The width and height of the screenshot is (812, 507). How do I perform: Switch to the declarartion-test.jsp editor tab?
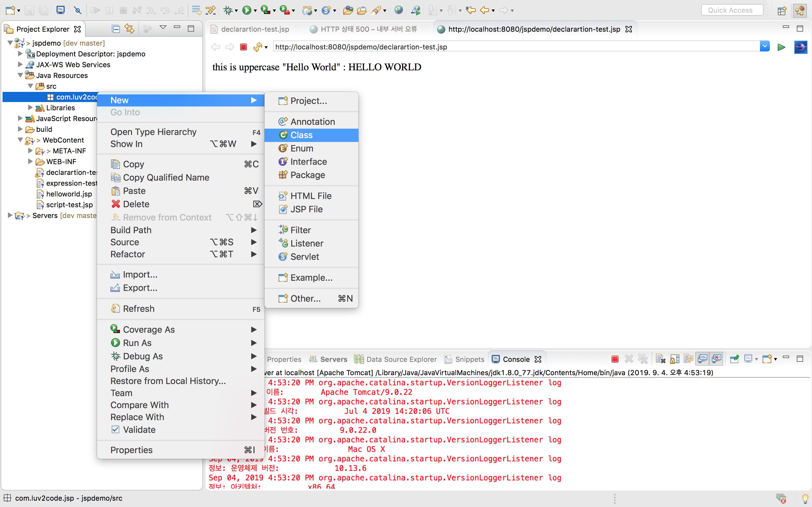pyautogui.click(x=255, y=29)
